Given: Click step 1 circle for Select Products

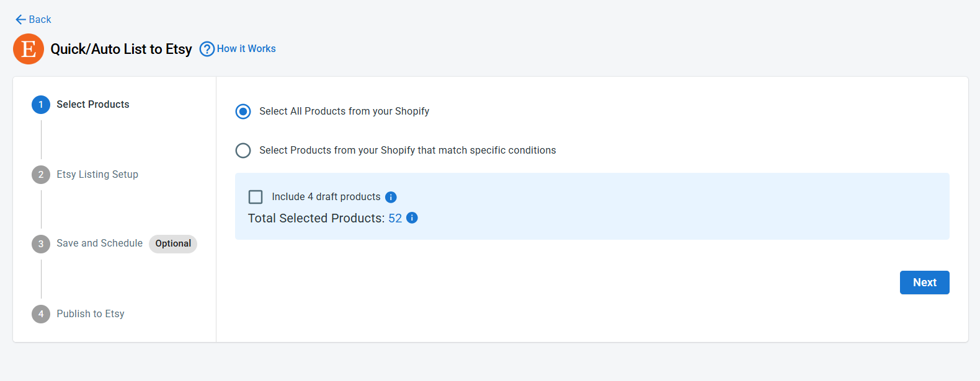Looking at the screenshot, I should 41,105.
